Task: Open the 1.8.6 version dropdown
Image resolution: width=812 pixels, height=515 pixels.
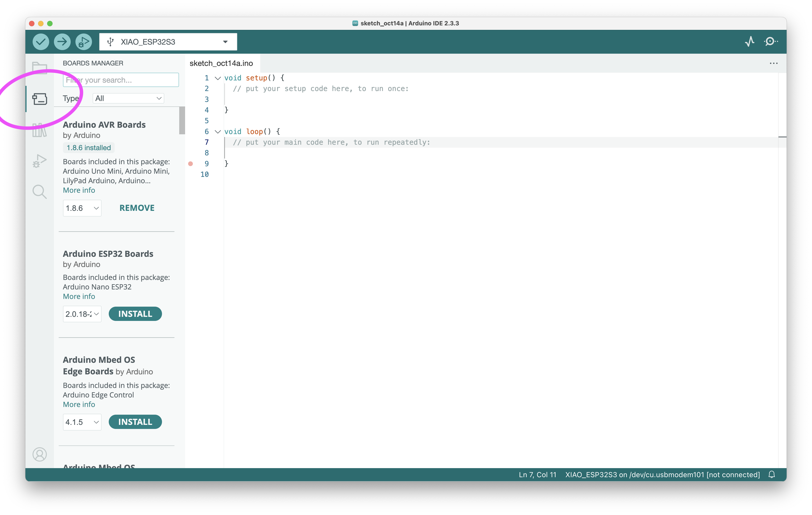Action: pos(82,208)
